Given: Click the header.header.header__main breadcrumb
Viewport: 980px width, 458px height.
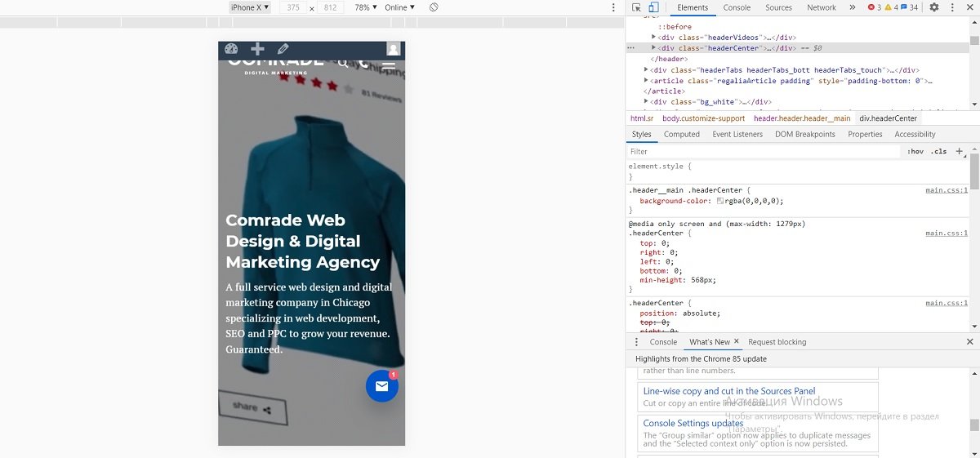Looking at the screenshot, I should coord(801,118).
